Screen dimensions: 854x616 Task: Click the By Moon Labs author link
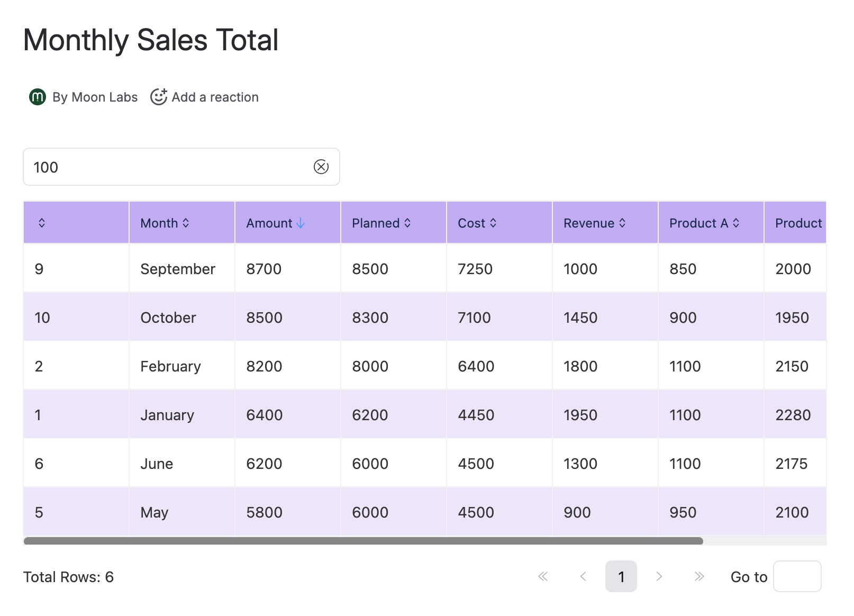[95, 97]
